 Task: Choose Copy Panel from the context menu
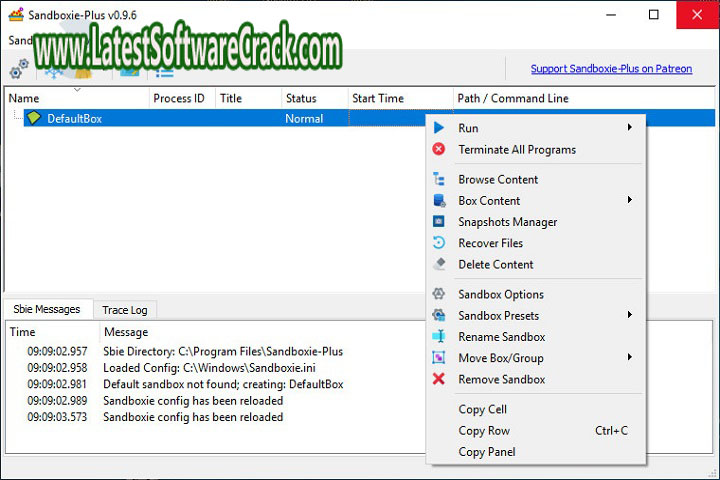point(487,452)
